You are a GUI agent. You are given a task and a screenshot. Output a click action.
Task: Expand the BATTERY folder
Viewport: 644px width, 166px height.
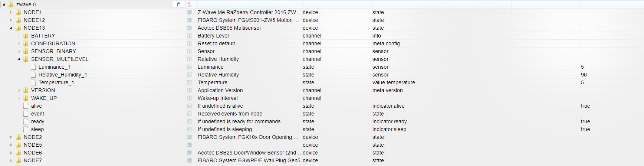click(x=19, y=36)
